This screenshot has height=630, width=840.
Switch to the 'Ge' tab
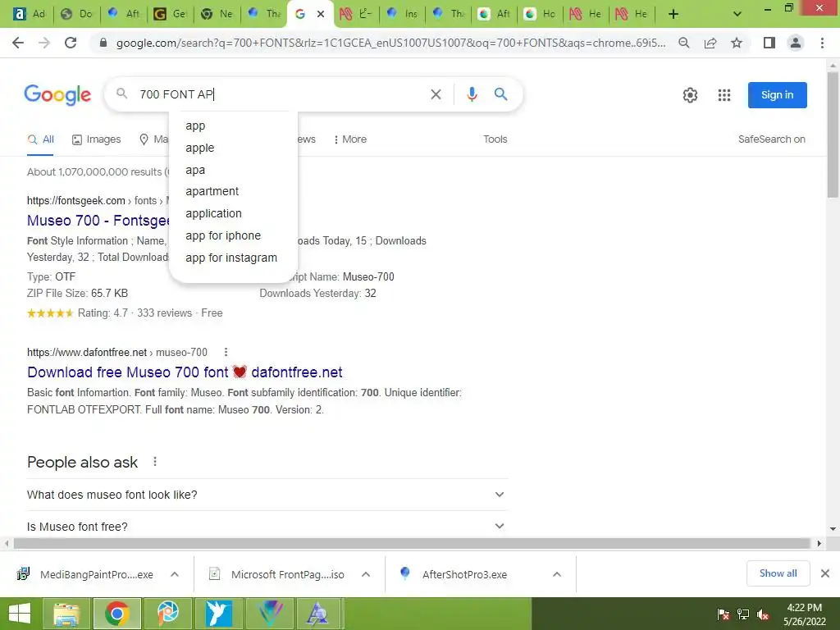(x=169, y=14)
